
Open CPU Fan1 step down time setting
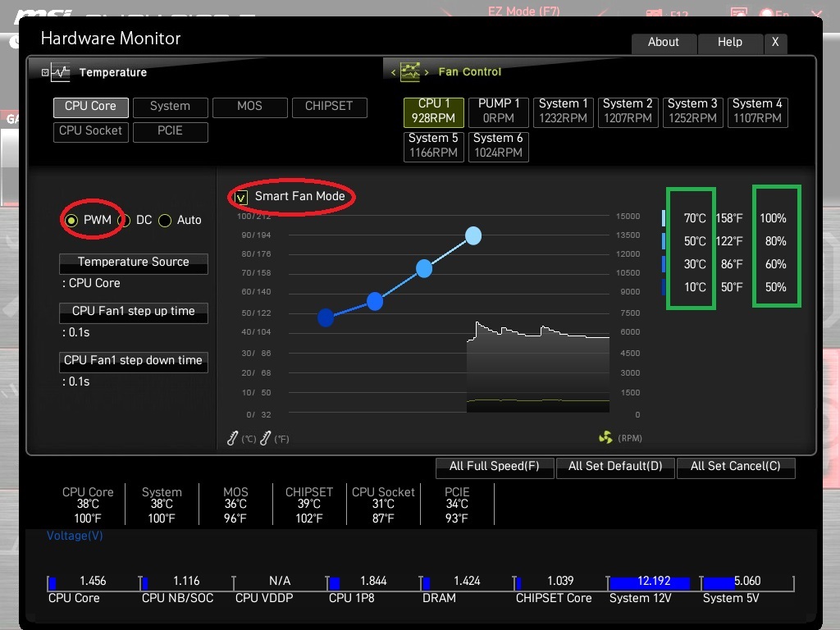(x=134, y=362)
